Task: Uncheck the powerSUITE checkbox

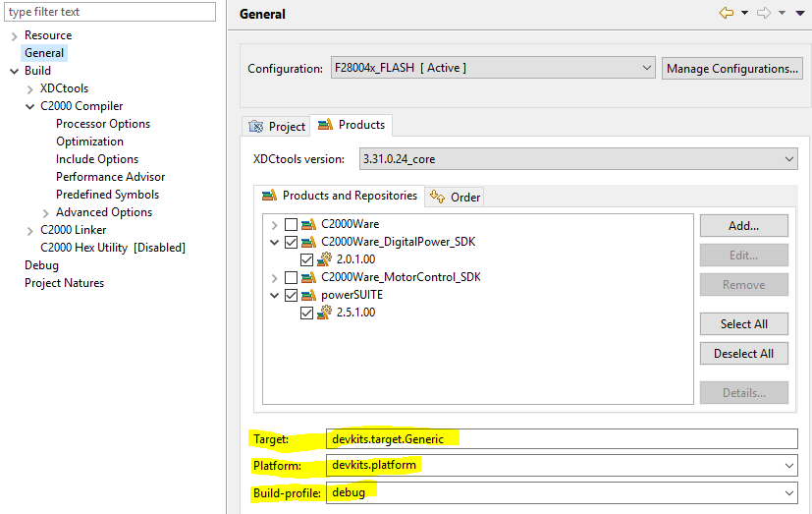Action: click(x=291, y=296)
